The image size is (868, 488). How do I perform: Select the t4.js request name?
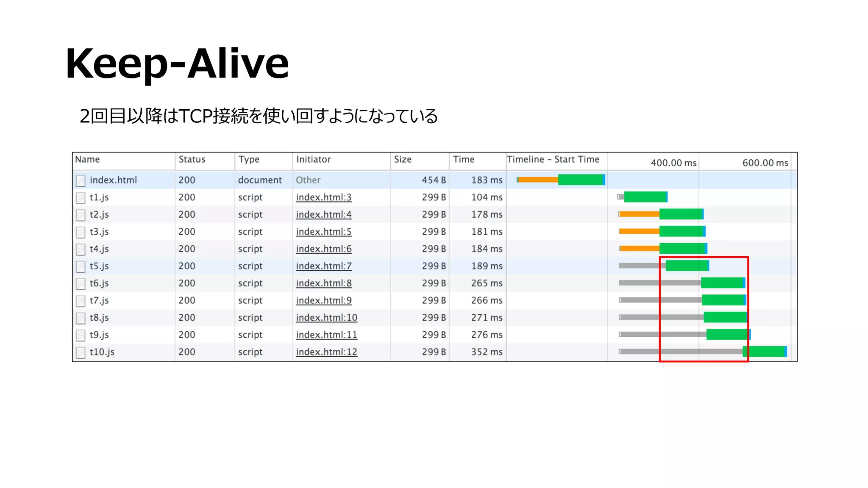[99, 249]
